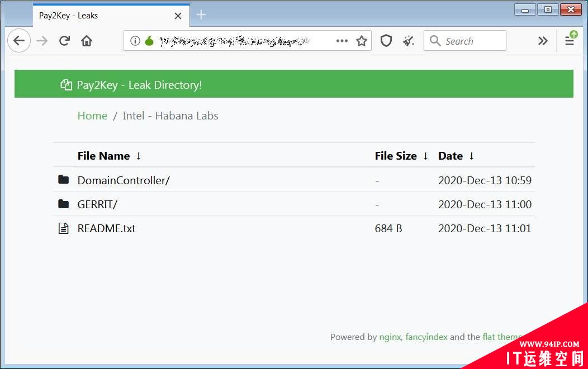Open the hamburger application menu
588x369 pixels.
570,40
